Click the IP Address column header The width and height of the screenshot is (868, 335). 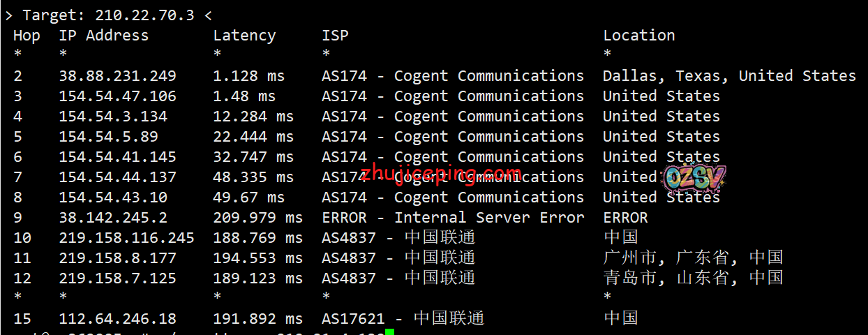pos(103,36)
